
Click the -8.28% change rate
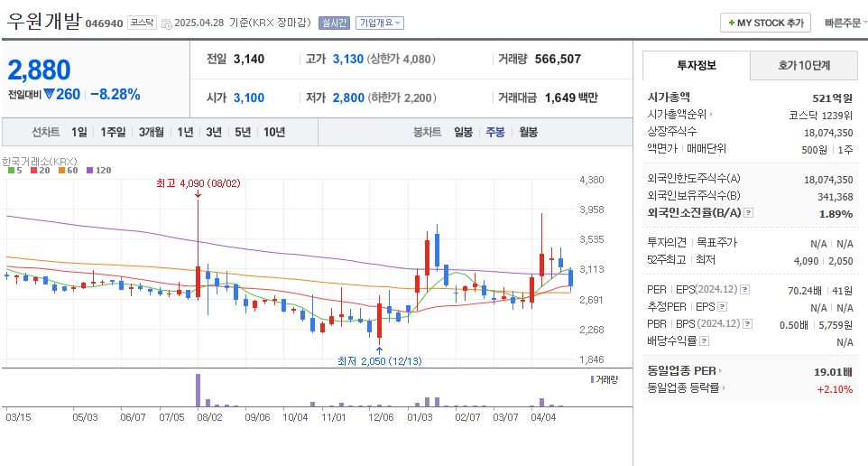(x=115, y=94)
